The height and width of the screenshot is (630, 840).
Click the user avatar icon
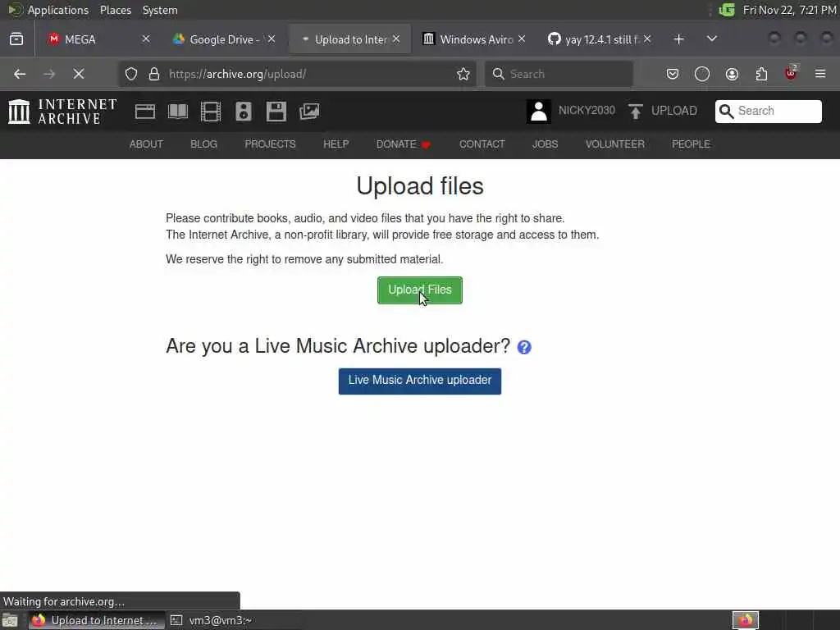click(x=538, y=112)
